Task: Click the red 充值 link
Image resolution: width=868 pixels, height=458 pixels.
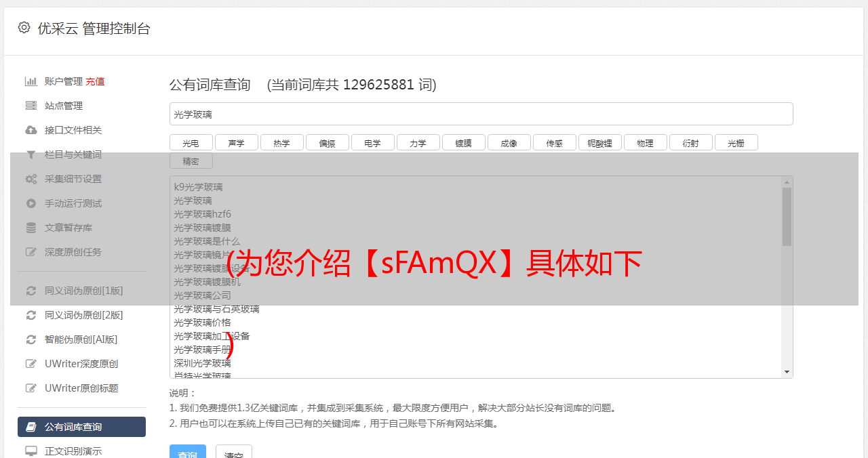Action: click(95, 81)
